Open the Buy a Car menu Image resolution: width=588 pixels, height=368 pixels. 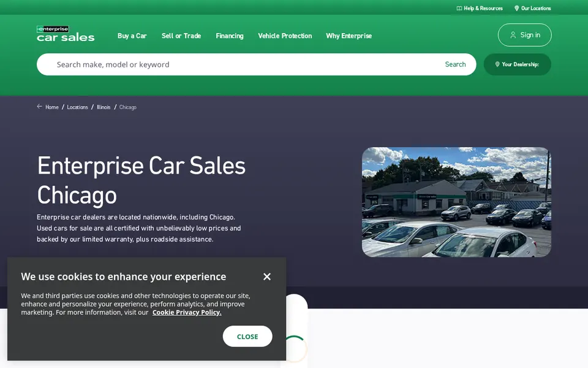click(x=132, y=36)
